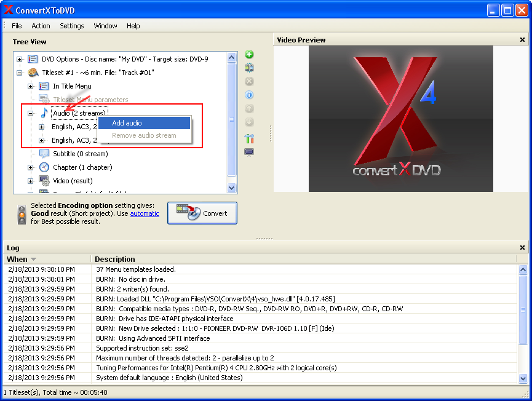Open the Help menu
Viewport: 532px width, 401px height.
[x=133, y=26]
